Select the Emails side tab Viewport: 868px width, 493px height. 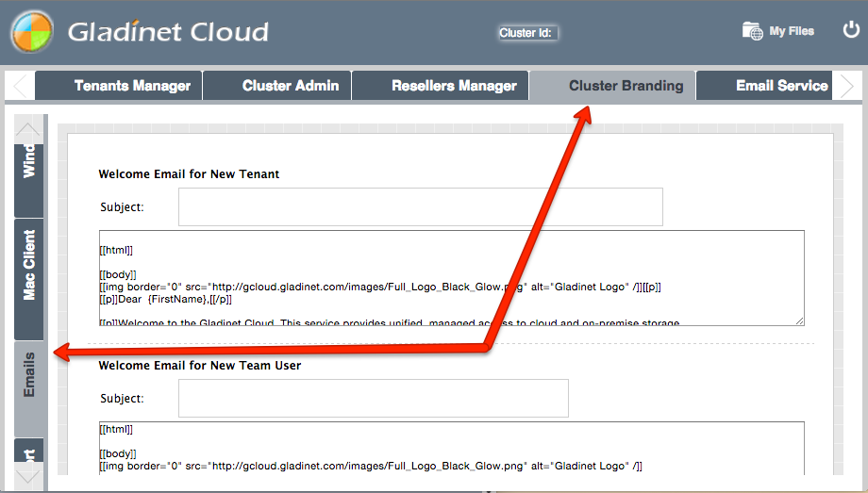pos(29,388)
